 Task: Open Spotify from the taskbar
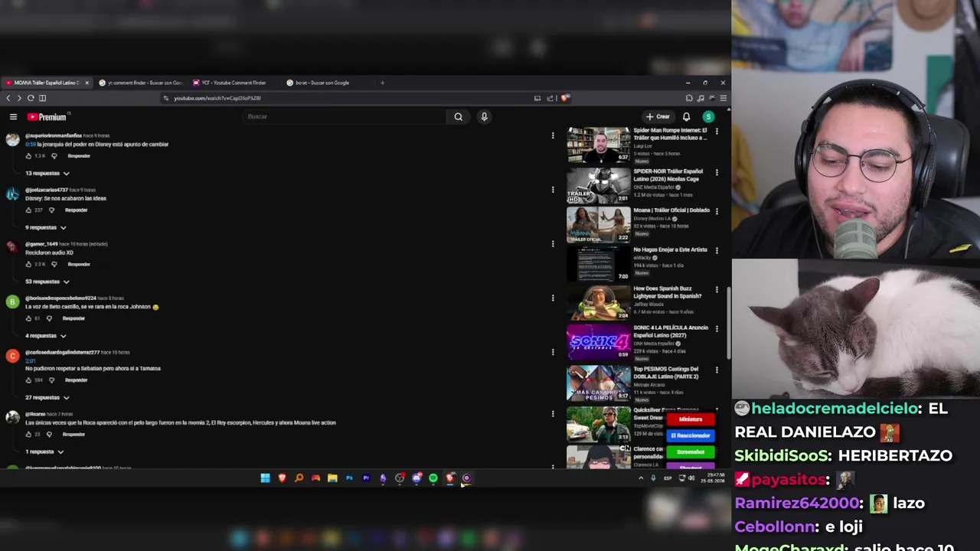[433, 478]
